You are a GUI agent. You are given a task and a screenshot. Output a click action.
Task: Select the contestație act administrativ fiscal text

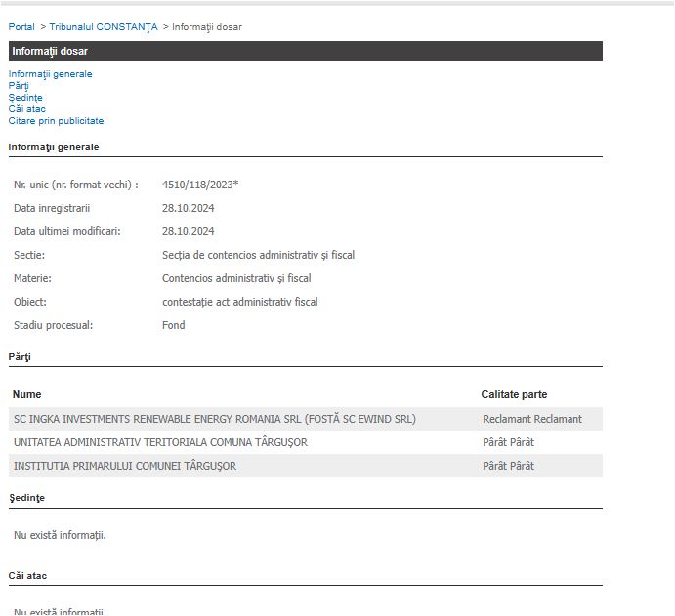(239, 302)
